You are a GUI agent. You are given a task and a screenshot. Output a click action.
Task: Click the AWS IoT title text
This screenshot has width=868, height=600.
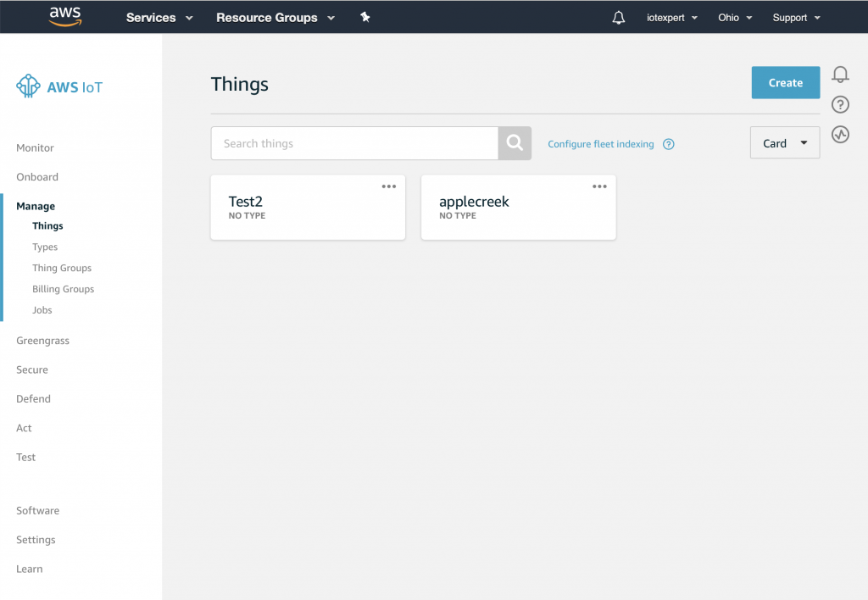(x=75, y=87)
